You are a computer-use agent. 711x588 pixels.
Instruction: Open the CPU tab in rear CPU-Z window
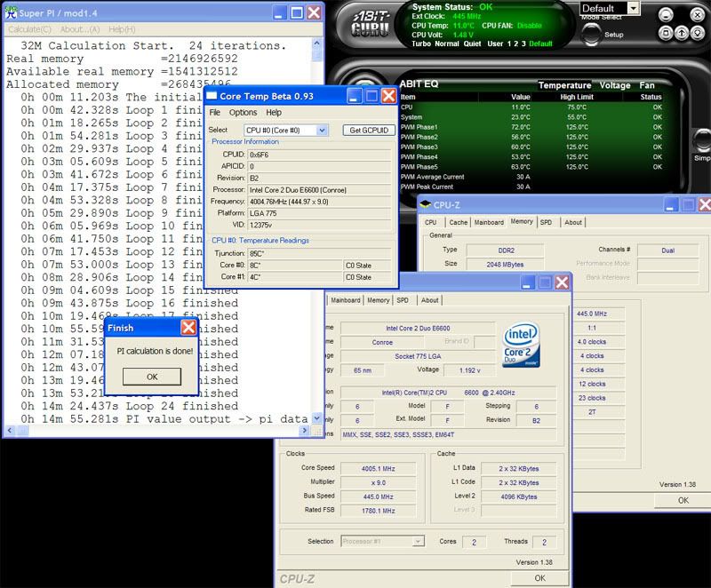(431, 222)
